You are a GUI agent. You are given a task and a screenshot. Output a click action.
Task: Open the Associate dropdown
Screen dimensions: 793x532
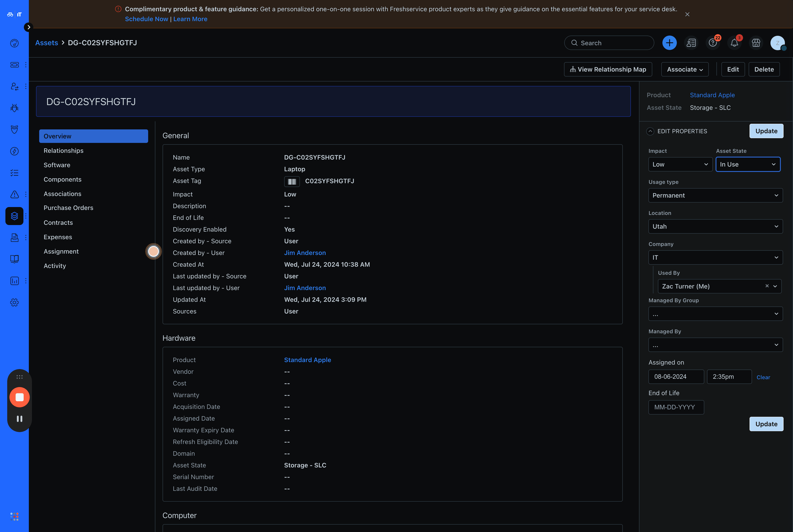pos(685,69)
